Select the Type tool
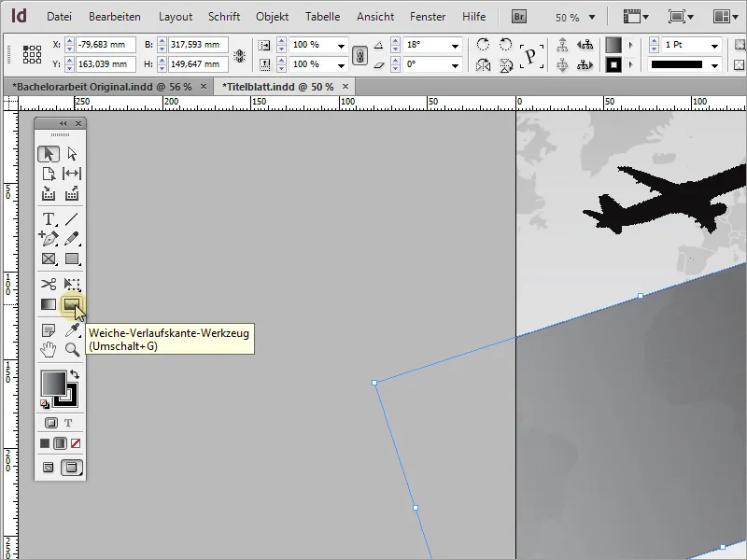 49,219
